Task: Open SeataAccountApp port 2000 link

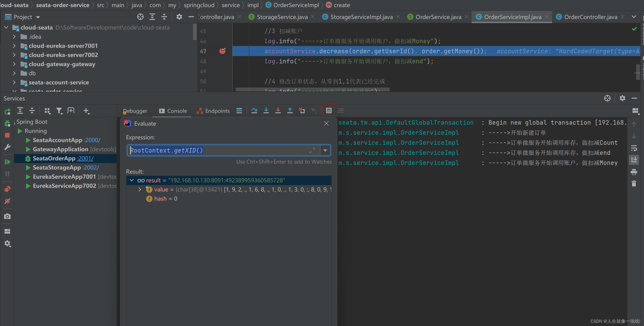Action: (x=92, y=140)
